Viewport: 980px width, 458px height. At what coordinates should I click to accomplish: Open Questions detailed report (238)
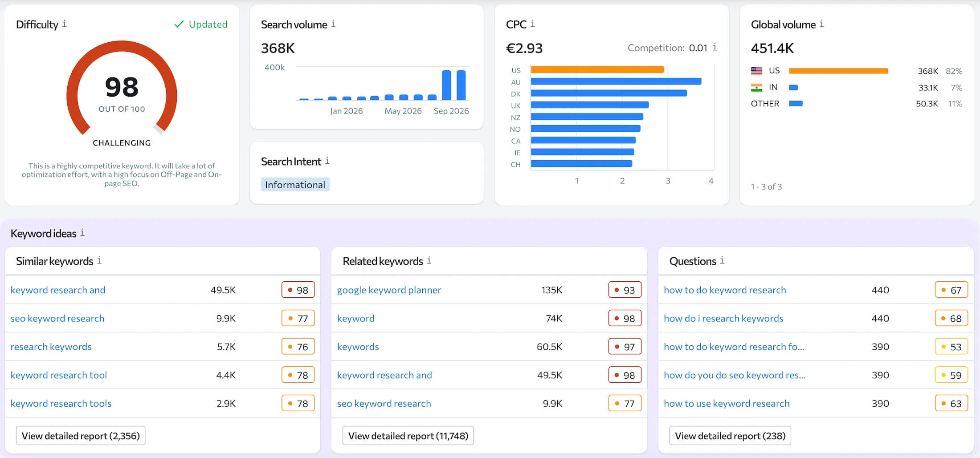click(x=730, y=436)
